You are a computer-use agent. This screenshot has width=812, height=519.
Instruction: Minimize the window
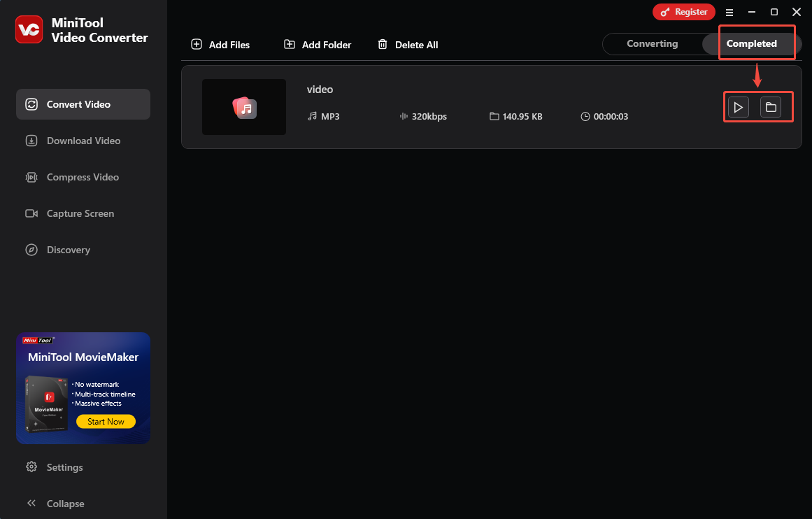[x=752, y=12]
